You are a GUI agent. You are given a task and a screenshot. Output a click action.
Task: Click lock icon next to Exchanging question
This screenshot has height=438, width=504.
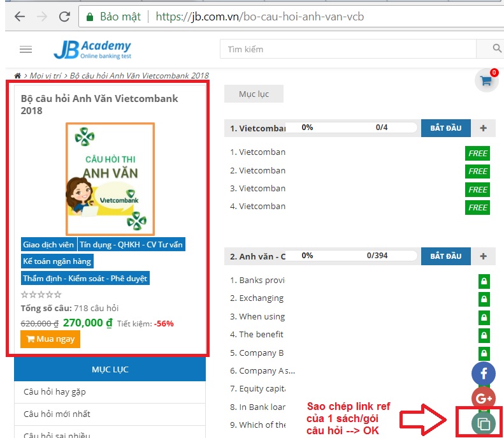pos(484,299)
